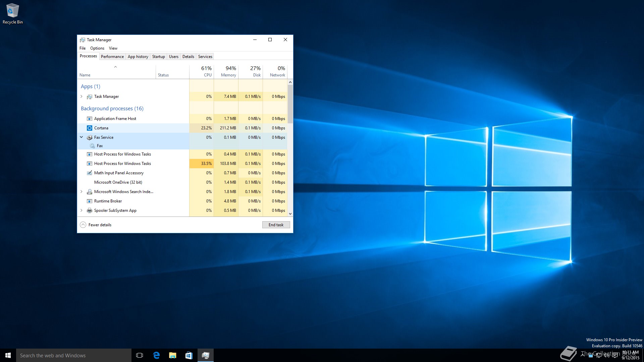Click the 0.4 MB Host Process icon
The width and height of the screenshot is (644, 362).
[x=90, y=154]
